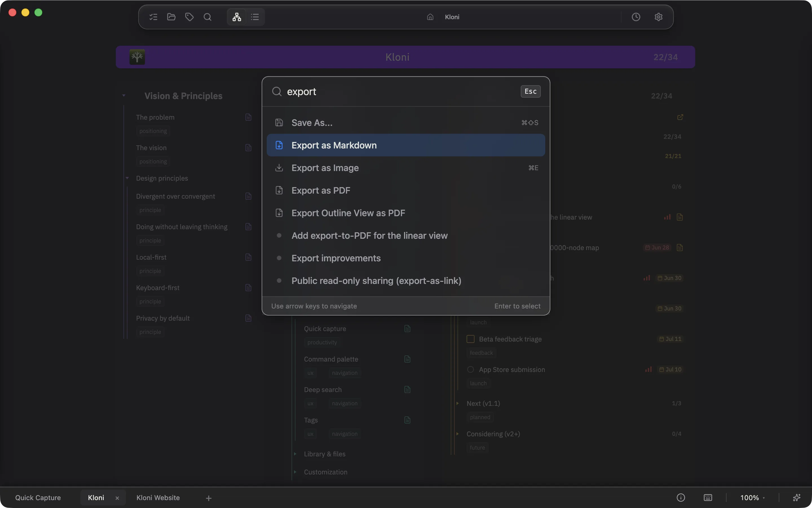This screenshot has height=508, width=812.
Task: Click the search magnifier icon in toolbar
Action: [x=208, y=17]
